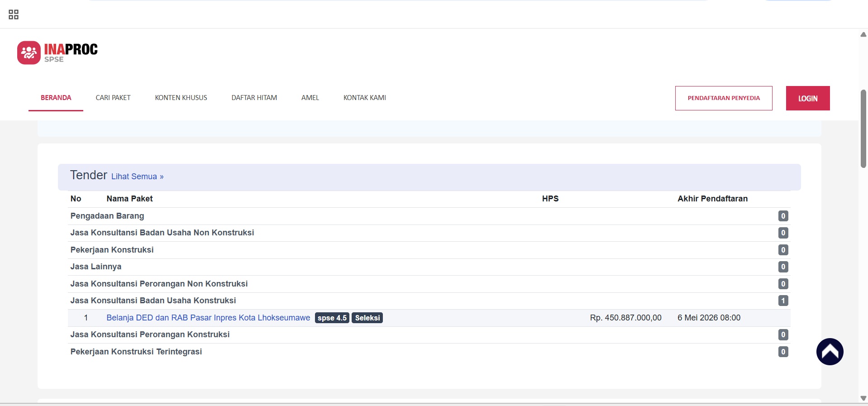Click the count badge for Pekerjaan Konstruksi Terintegrasi
Screen dimensions: 868x406
click(783, 352)
